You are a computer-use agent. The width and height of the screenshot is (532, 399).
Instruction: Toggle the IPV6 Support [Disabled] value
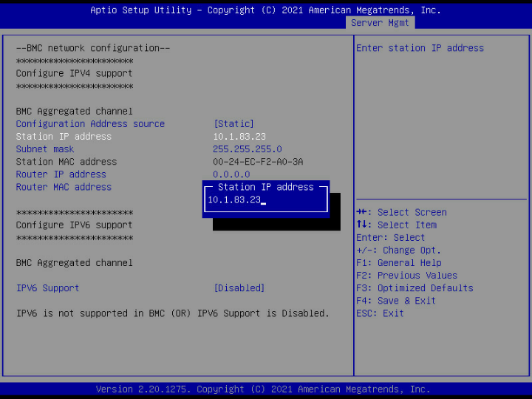click(x=239, y=288)
